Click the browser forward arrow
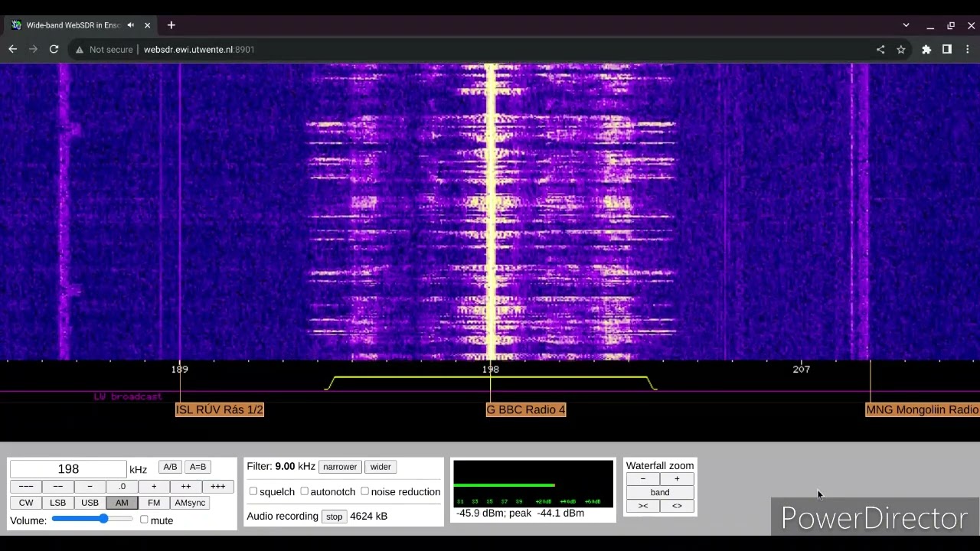Screen dimensions: 980x551 33,49
